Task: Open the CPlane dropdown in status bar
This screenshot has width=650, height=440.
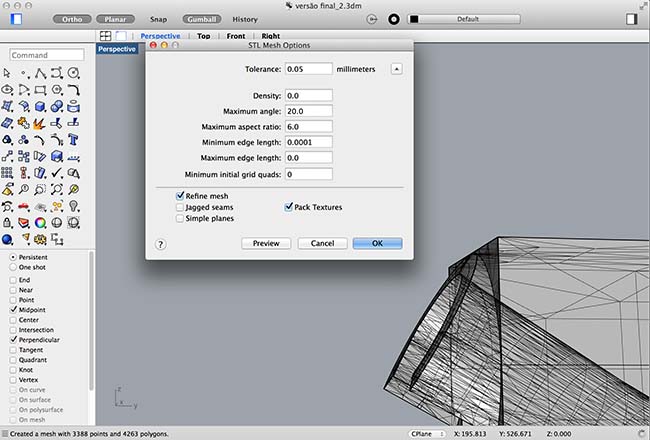Action: 427,434
